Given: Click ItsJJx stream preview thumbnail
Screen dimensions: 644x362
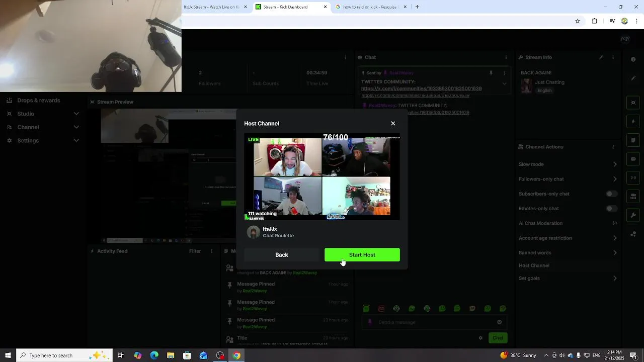Looking at the screenshot, I should [322, 176].
